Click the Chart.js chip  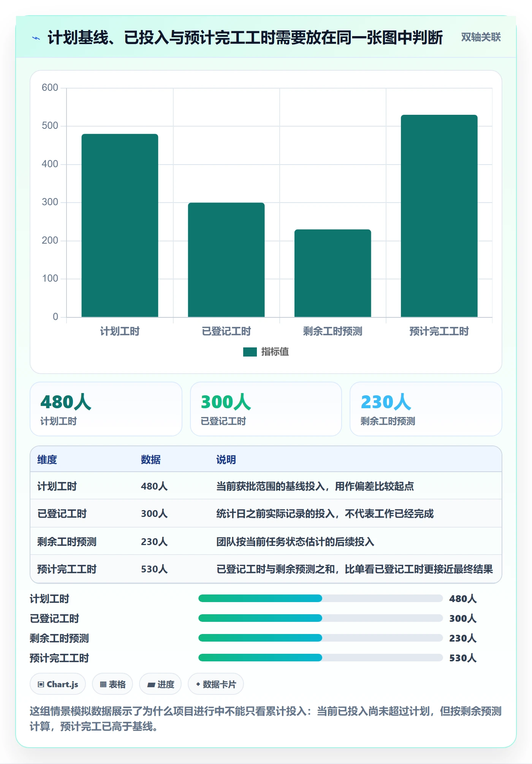pyautogui.click(x=58, y=685)
